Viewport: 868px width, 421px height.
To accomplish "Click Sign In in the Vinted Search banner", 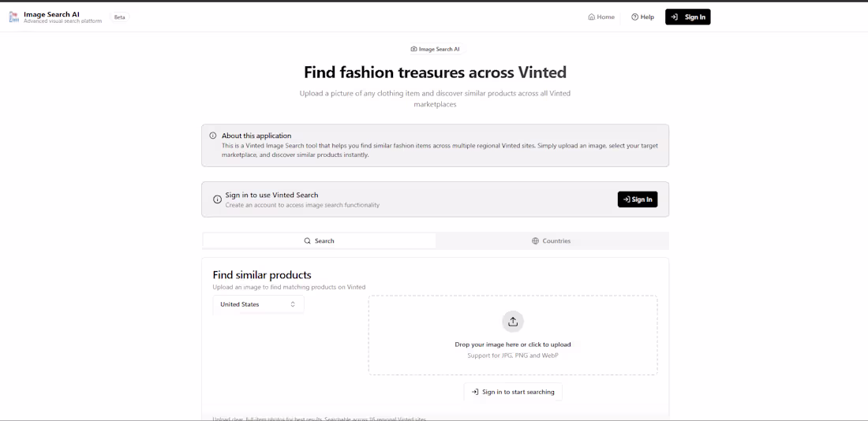I will [x=637, y=199].
